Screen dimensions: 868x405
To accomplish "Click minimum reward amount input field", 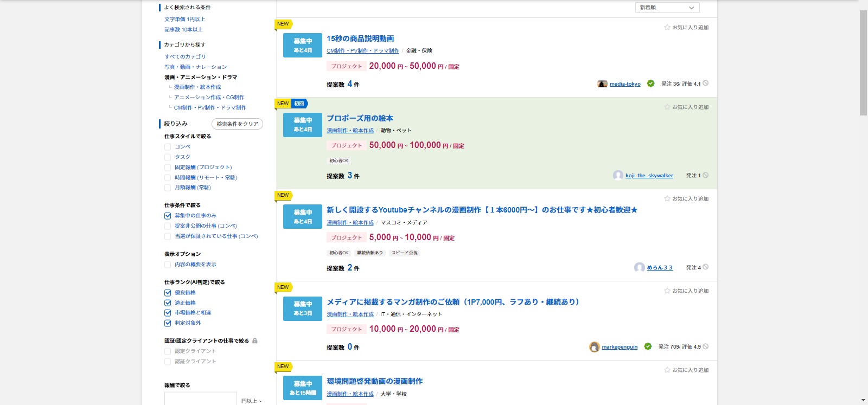I will (201, 398).
